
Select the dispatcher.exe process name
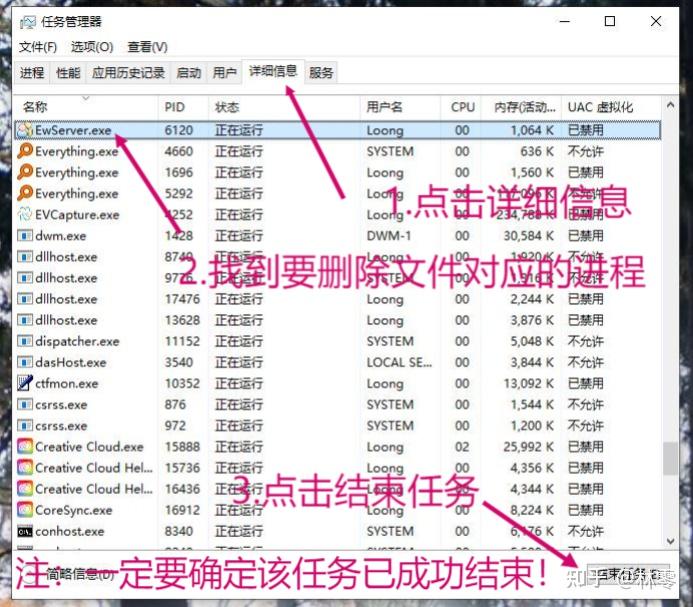point(77,341)
